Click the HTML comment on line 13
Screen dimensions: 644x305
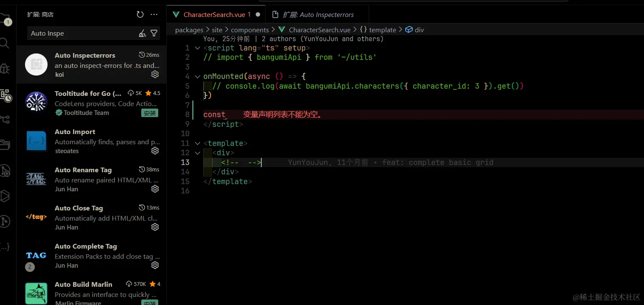click(x=241, y=162)
